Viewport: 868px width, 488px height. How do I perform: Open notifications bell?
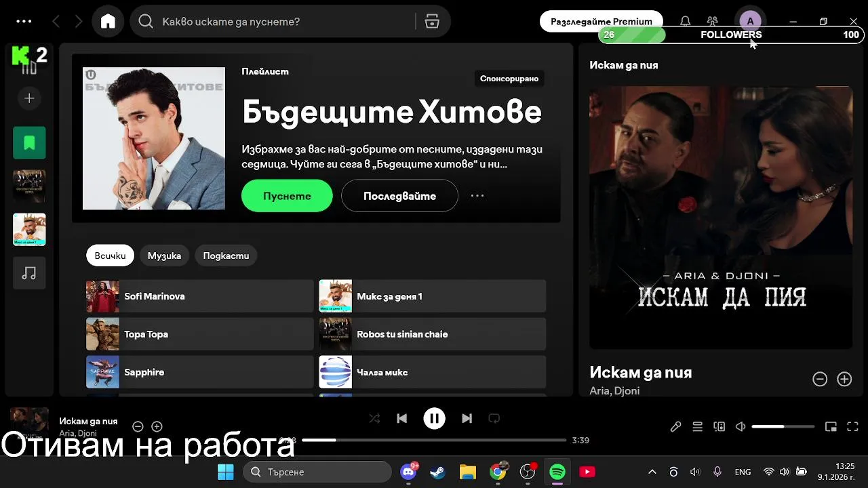click(686, 22)
